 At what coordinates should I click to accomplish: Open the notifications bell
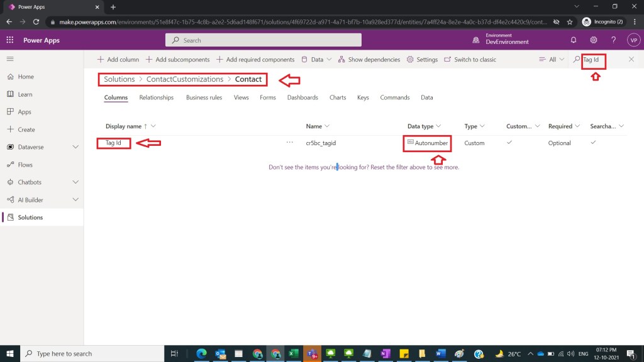coord(574,40)
